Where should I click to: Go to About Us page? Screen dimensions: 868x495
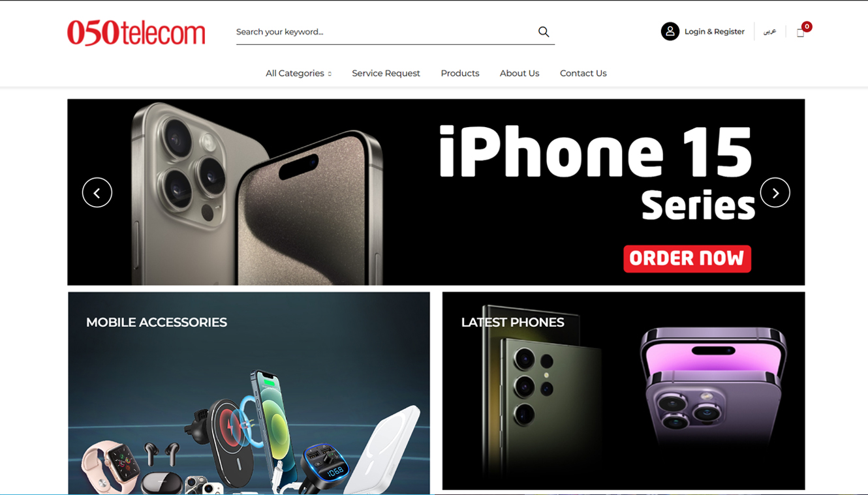pyautogui.click(x=519, y=73)
